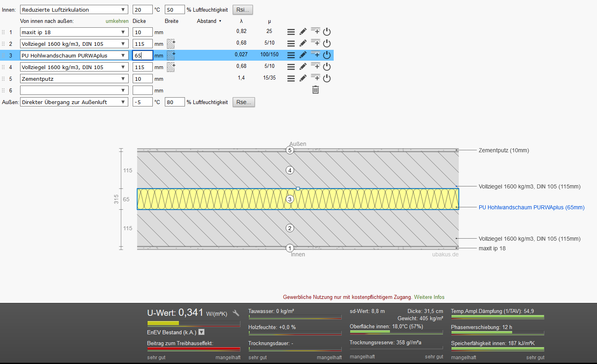Click the U-Wert rating bar

pos(193,323)
